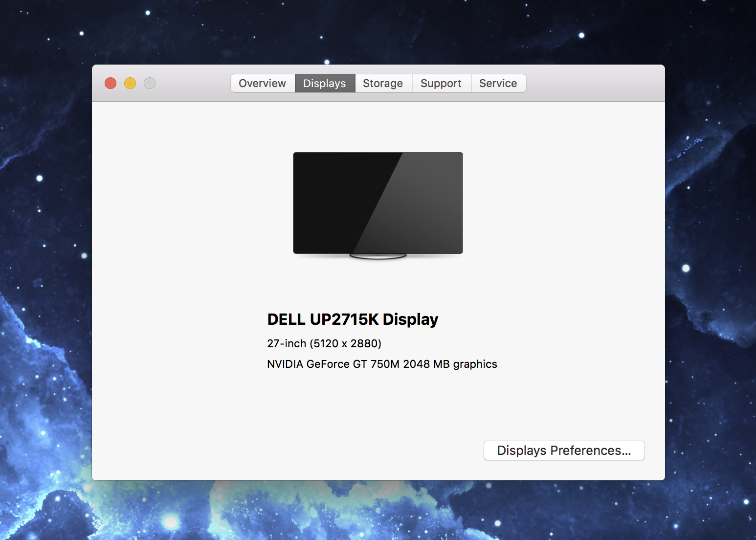Click the 27-inch (5120 x 2880) text
Image resolution: width=756 pixels, height=540 pixels.
point(324,343)
